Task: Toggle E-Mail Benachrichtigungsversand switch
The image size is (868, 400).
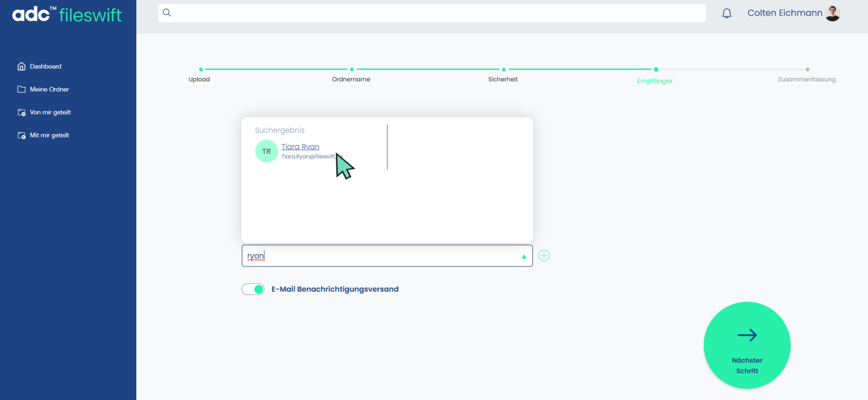Action: (x=253, y=289)
